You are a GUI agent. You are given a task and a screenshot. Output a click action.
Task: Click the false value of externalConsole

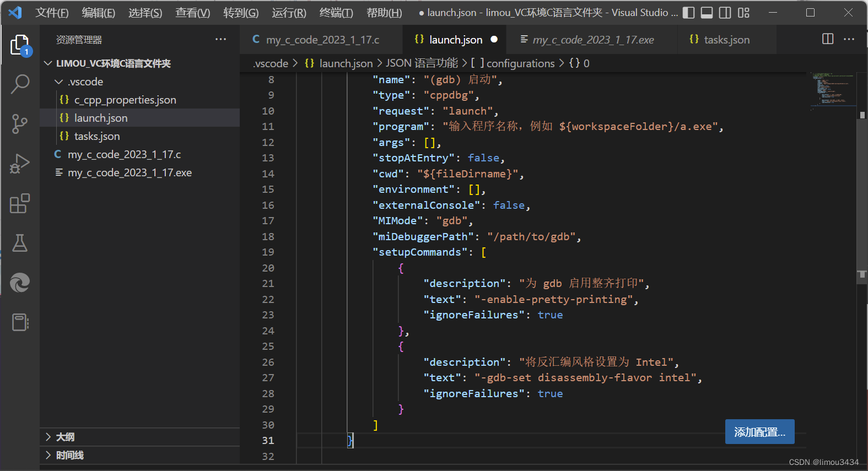click(509, 205)
